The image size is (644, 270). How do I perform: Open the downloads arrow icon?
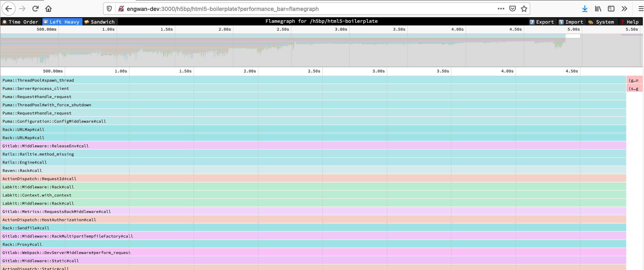pyautogui.click(x=584, y=9)
